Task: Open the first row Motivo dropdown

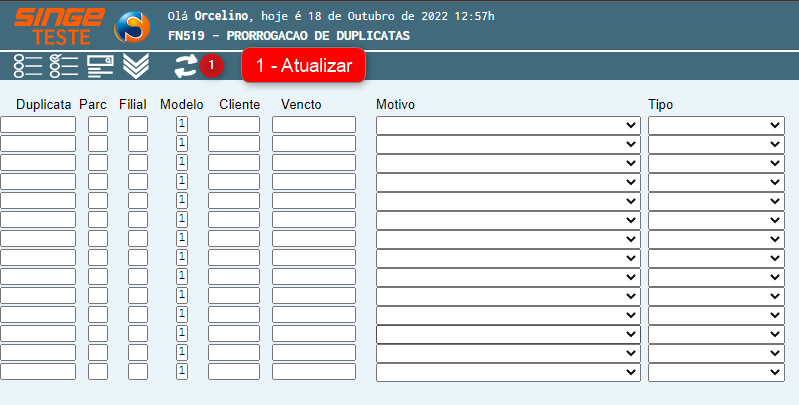Action: tap(508, 125)
